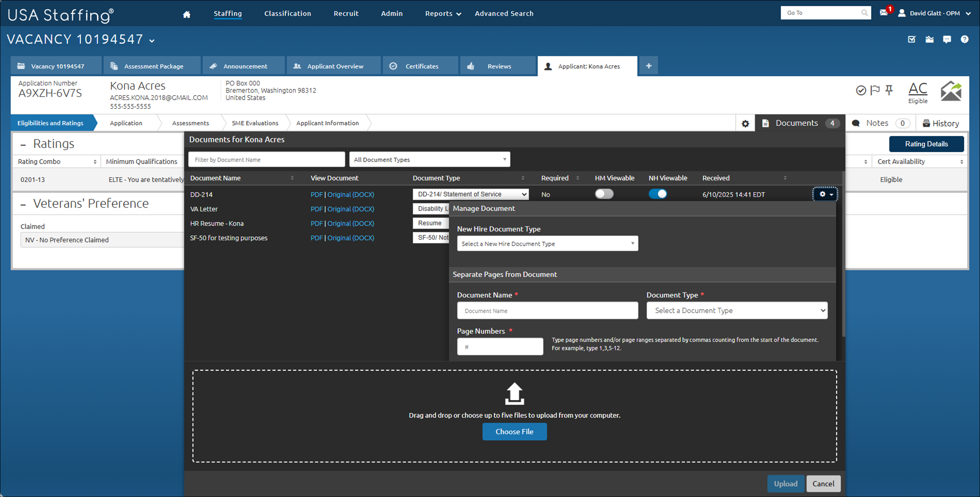Add a new tab with the plus icon

point(649,66)
